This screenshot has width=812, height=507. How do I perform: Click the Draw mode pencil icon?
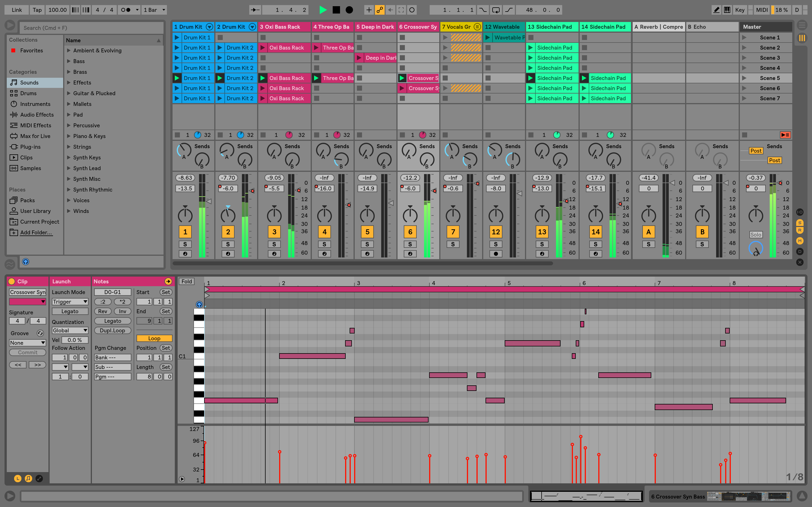click(716, 9)
